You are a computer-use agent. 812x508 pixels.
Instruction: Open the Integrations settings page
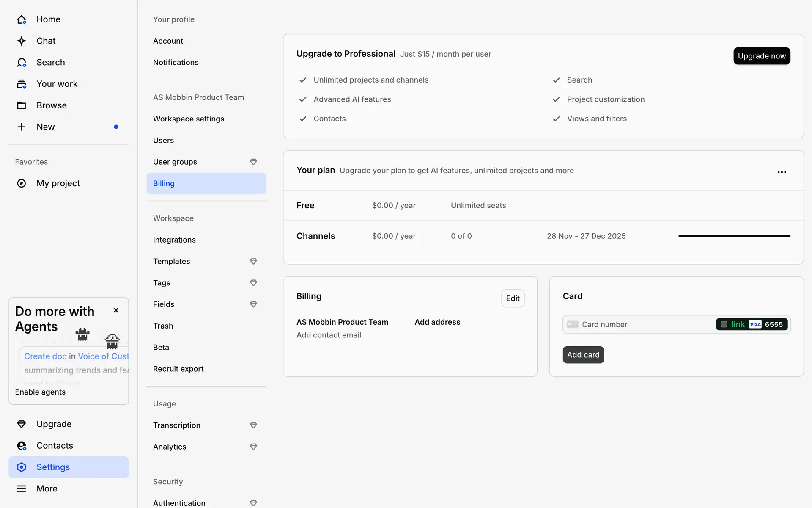point(174,240)
